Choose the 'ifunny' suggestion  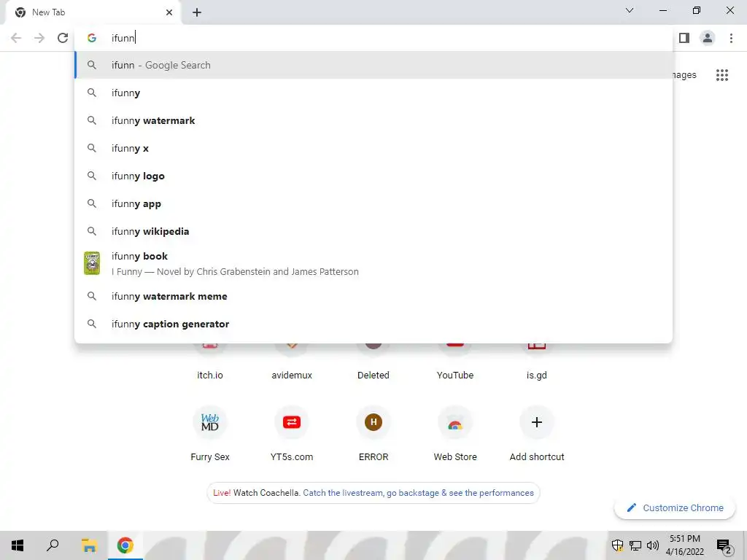point(373,93)
